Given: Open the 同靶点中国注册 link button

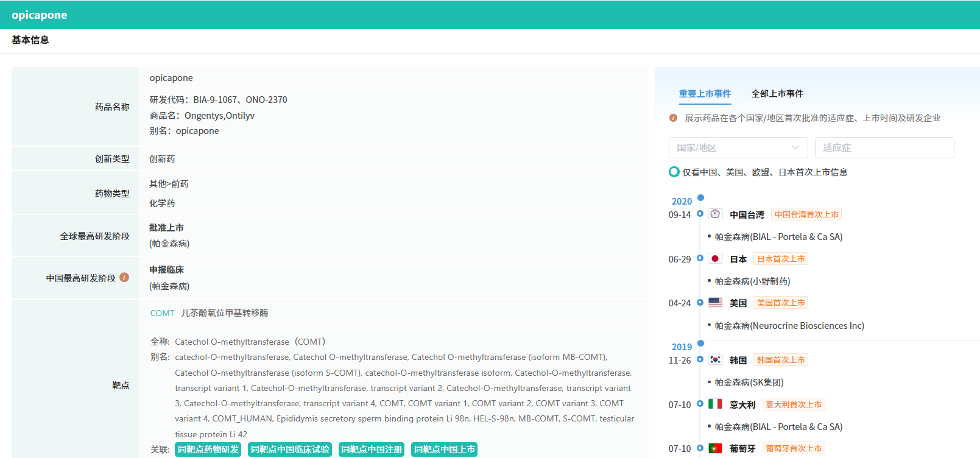Looking at the screenshot, I should (x=372, y=449).
